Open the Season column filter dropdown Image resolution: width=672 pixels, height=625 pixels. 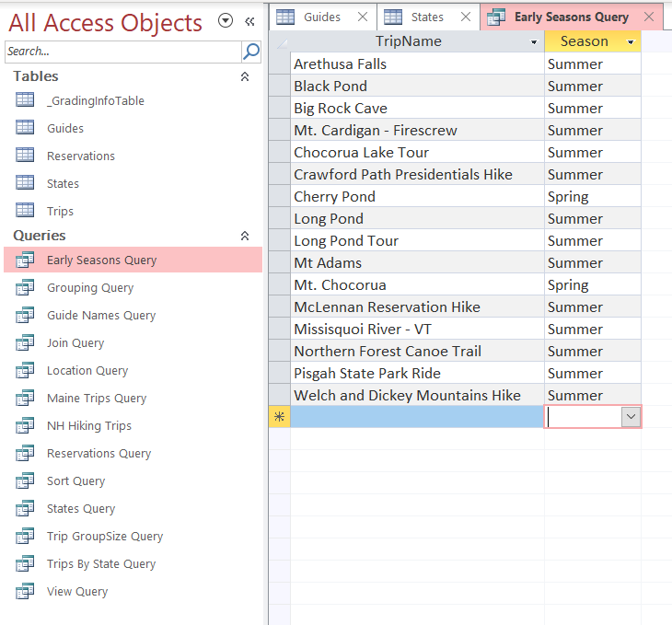coord(631,42)
